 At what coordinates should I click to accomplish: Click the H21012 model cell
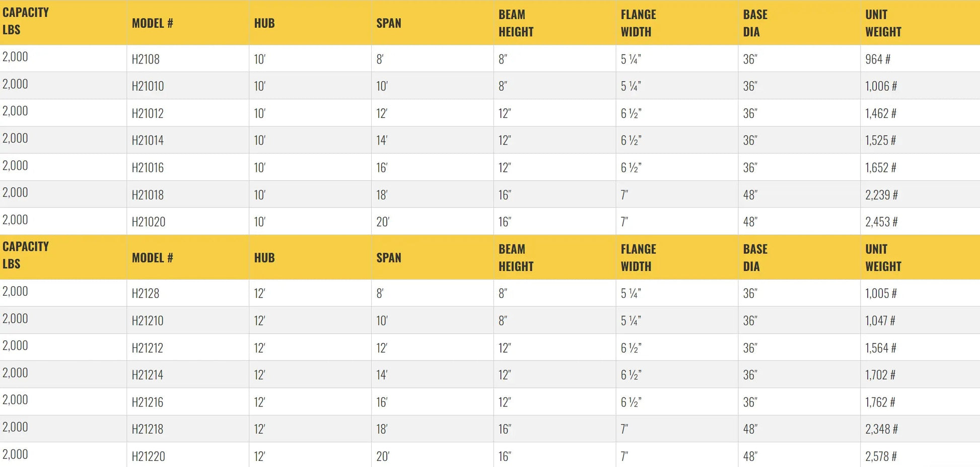coord(148,113)
